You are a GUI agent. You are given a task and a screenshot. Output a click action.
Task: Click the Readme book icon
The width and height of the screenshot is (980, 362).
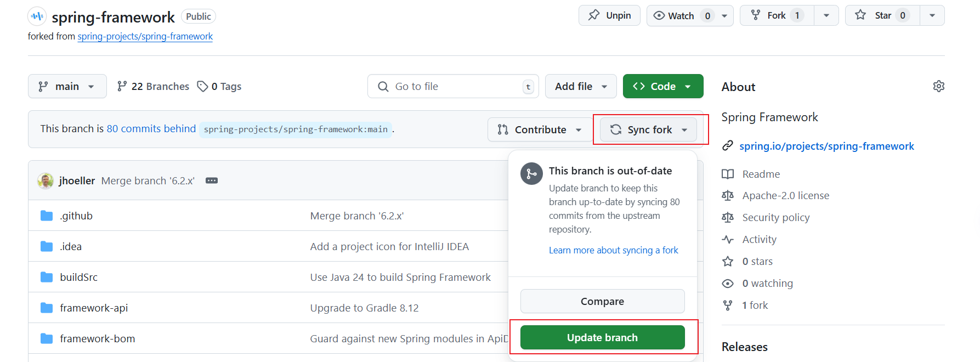(728, 174)
